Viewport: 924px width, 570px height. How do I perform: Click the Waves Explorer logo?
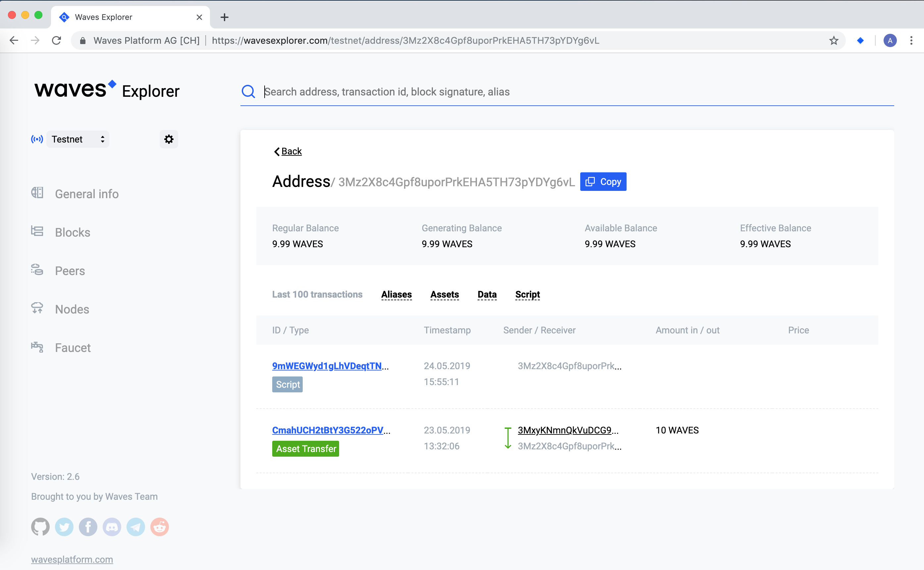pos(107,90)
